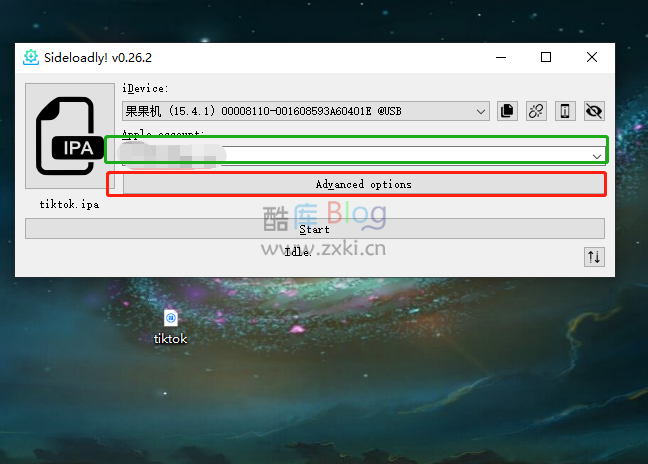Screen dimensions: 648x464
Task: Toggle the crossed-eye hide info button
Action: point(594,111)
